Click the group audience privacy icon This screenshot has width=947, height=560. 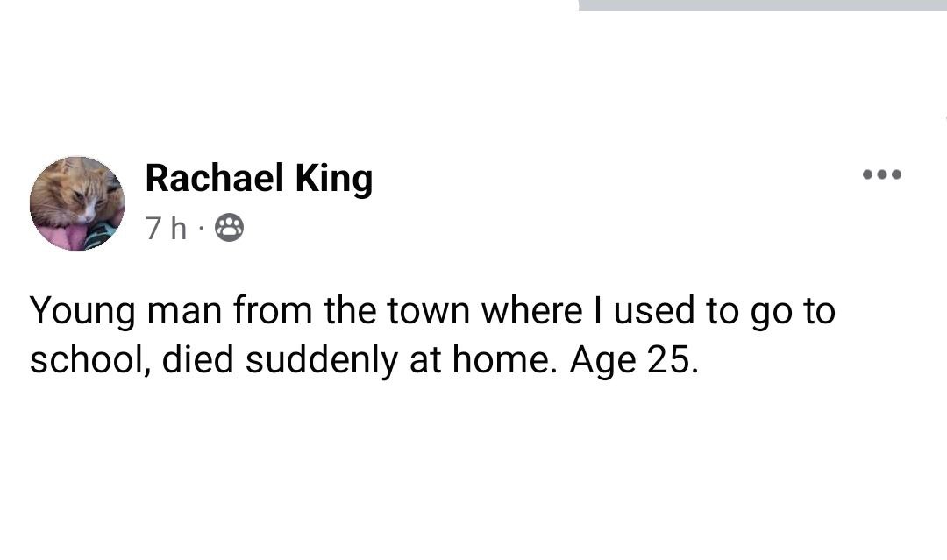tap(229, 229)
